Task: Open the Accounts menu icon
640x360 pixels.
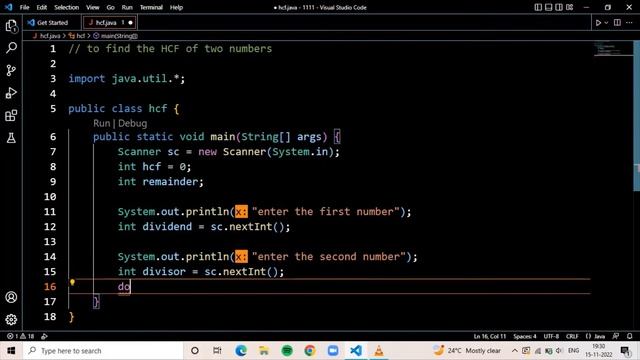Action: (11, 297)
